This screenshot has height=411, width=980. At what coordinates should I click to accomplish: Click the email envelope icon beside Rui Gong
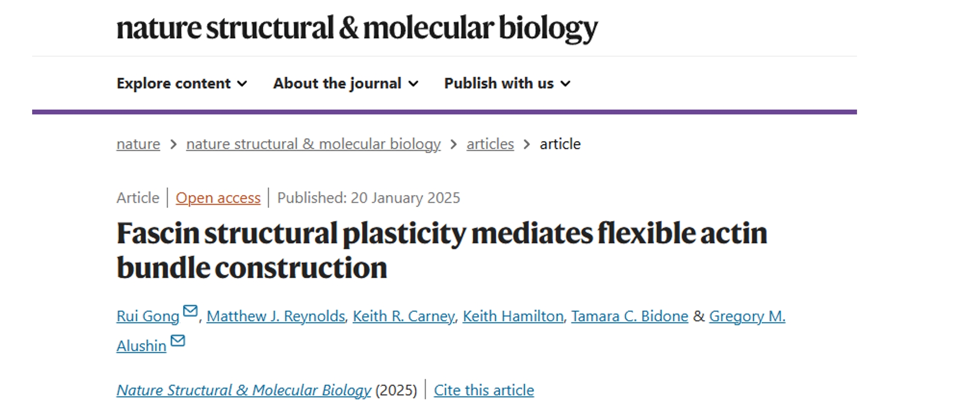click(x=190, y=310)
